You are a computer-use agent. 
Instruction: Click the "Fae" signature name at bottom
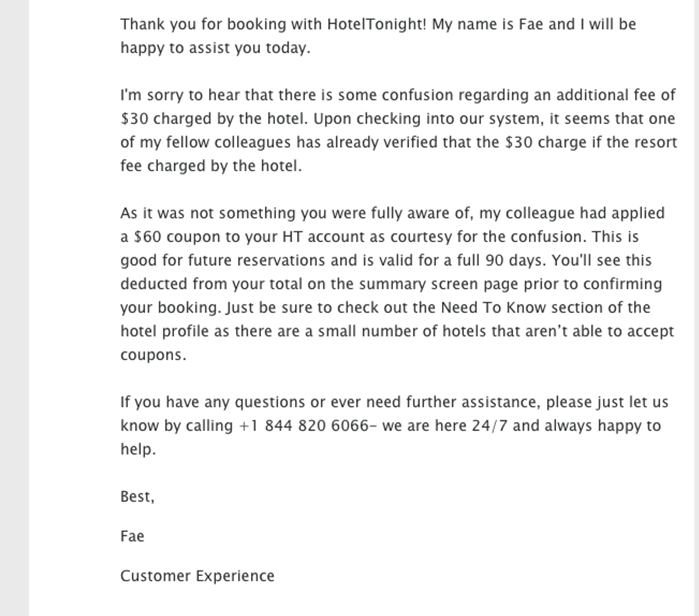[x=132, y=536]
